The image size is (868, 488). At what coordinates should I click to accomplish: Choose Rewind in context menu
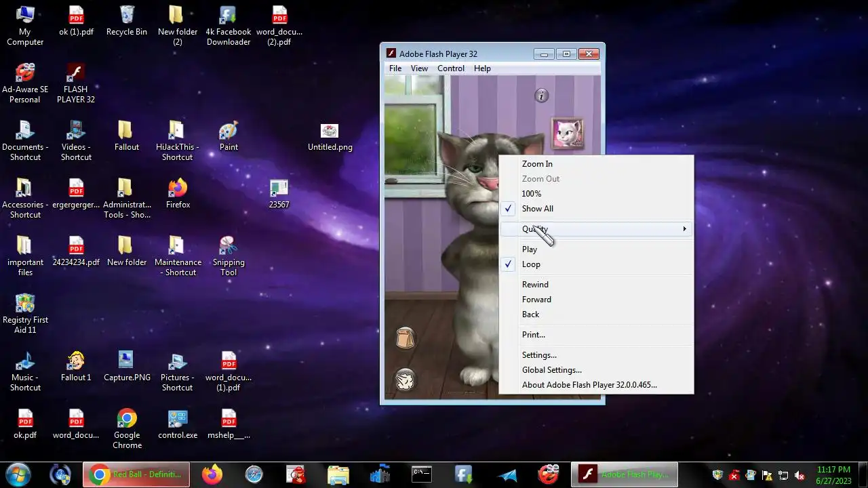tap(597, 285)
